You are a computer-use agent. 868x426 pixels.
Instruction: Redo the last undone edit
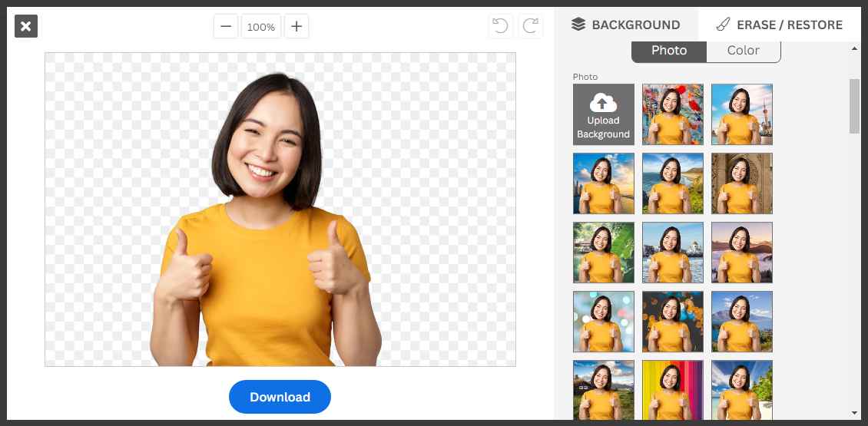(x=530, y=27)
